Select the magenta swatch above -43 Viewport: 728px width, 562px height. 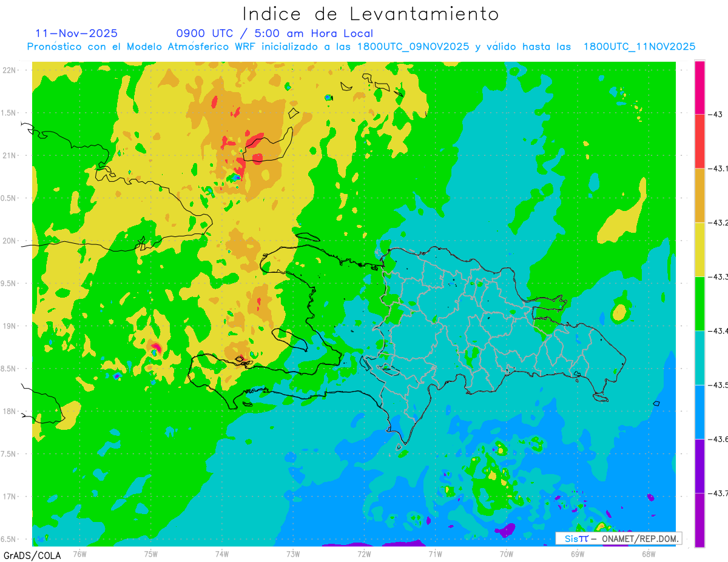(x=699, y=87)
